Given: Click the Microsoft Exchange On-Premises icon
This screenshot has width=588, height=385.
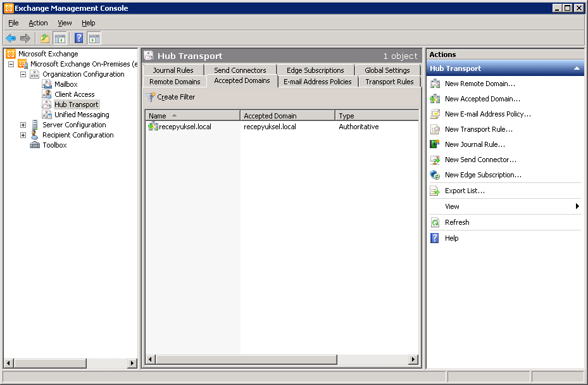Looking at the screenshot, I should pyautogui.click(x=23, y=64).
